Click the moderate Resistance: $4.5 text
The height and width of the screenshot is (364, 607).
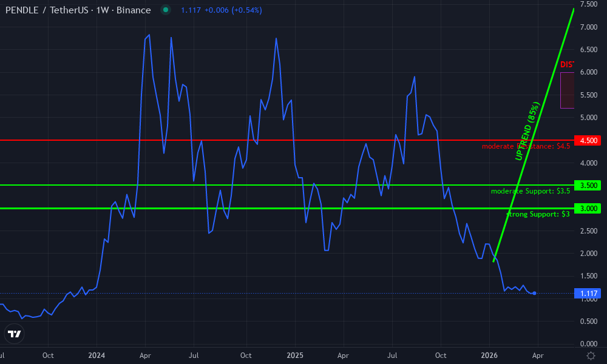[526, 146]
